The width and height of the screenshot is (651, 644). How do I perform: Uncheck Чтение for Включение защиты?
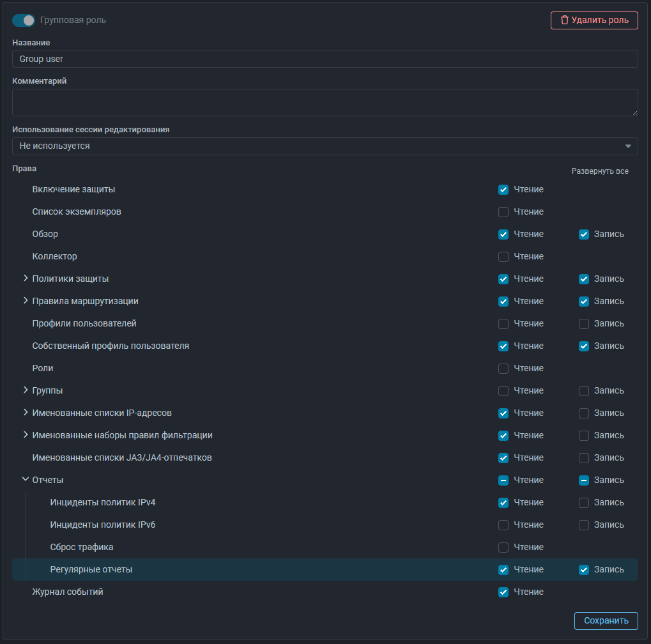click(503, 190)
